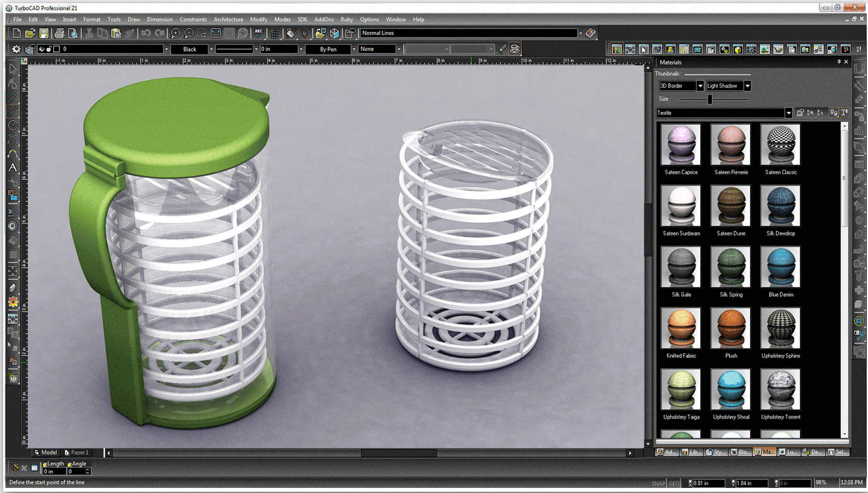Open print preview with the magnifier page icon
The width and height of the screenshot is (868, 493).
[x=73, y=33]
